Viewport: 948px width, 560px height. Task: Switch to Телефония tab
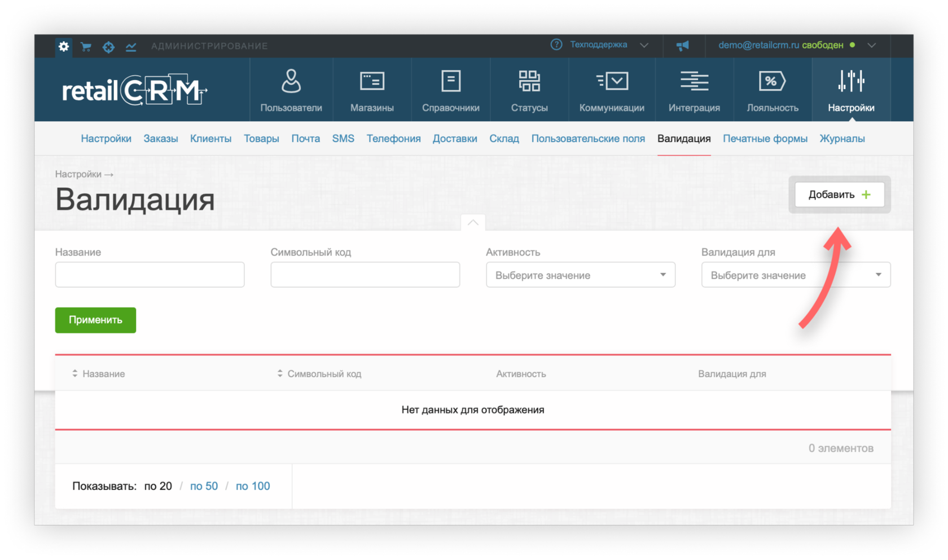(x=393, y=139)
